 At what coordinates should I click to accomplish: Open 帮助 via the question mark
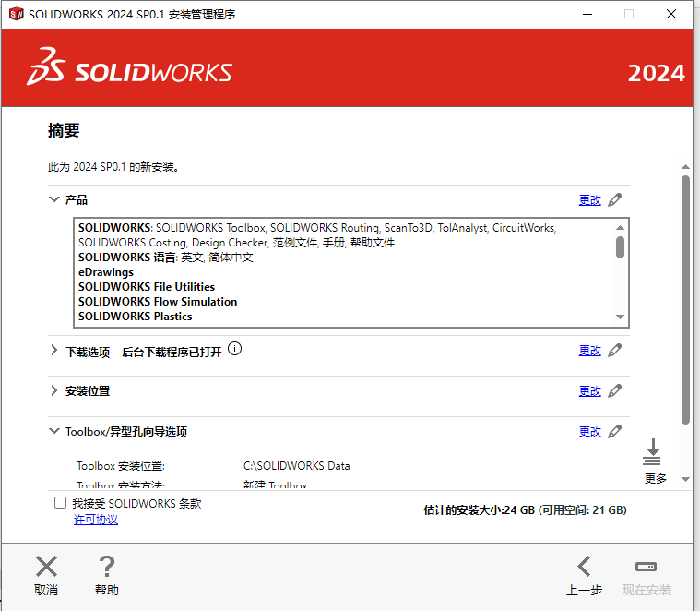[107, 567]
